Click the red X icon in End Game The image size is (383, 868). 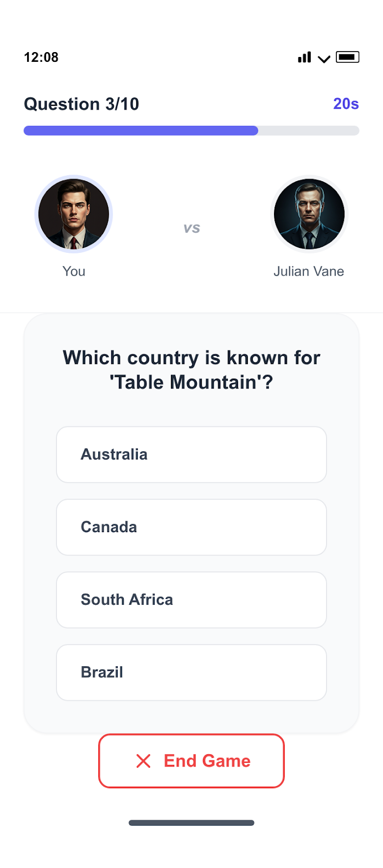[144, 761]
